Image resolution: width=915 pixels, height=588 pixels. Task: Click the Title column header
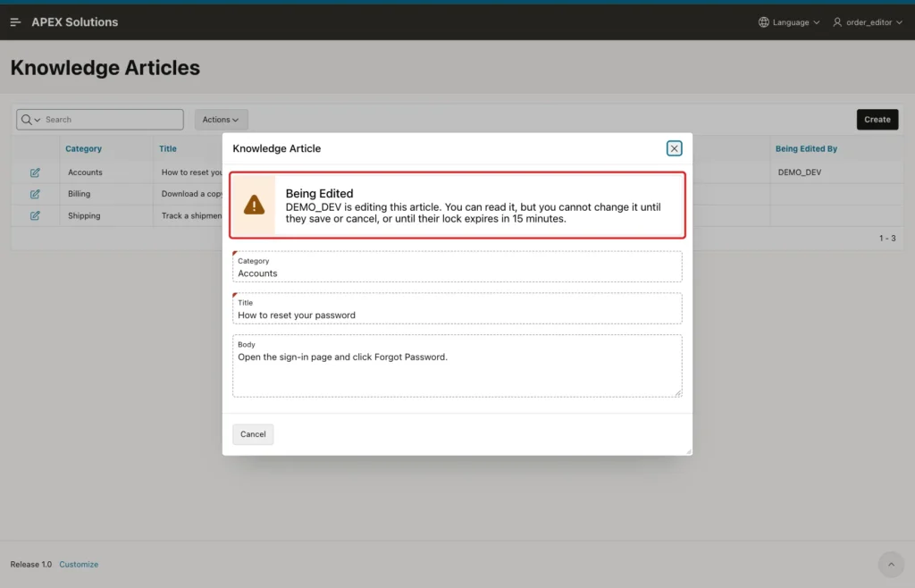pos(167,148)
